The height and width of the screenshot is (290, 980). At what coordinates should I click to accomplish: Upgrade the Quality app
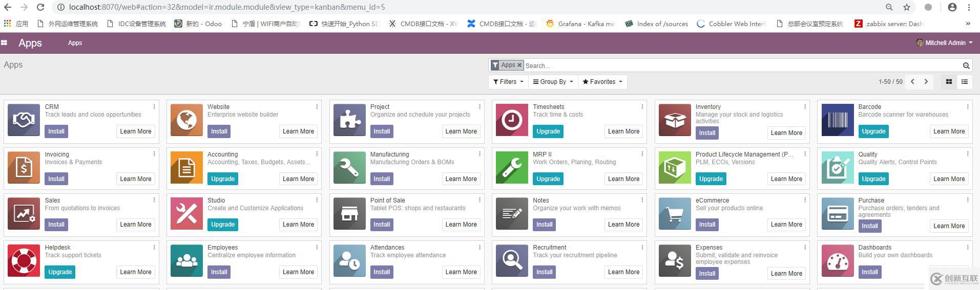(x=873, y=179)
